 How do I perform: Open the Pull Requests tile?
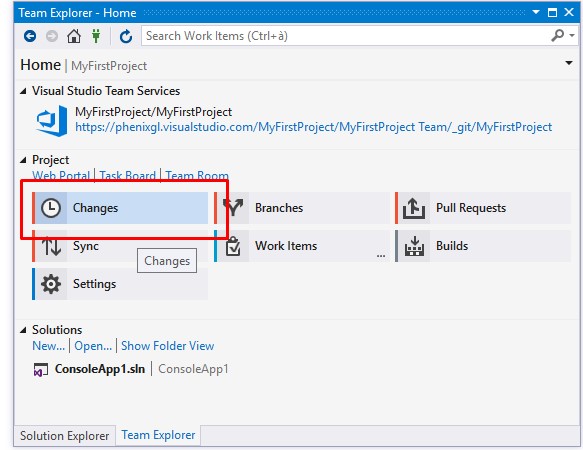pyautogui.click(x=483, y=208)
